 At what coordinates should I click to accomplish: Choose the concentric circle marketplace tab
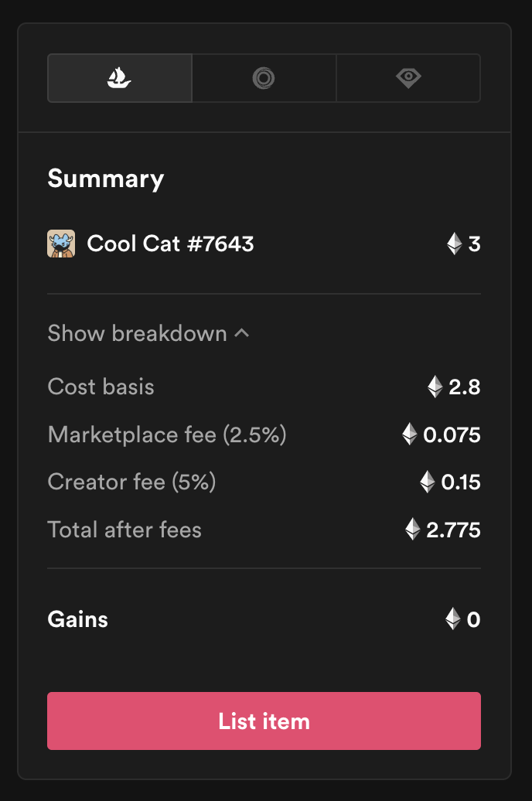[x=264, y=78]
